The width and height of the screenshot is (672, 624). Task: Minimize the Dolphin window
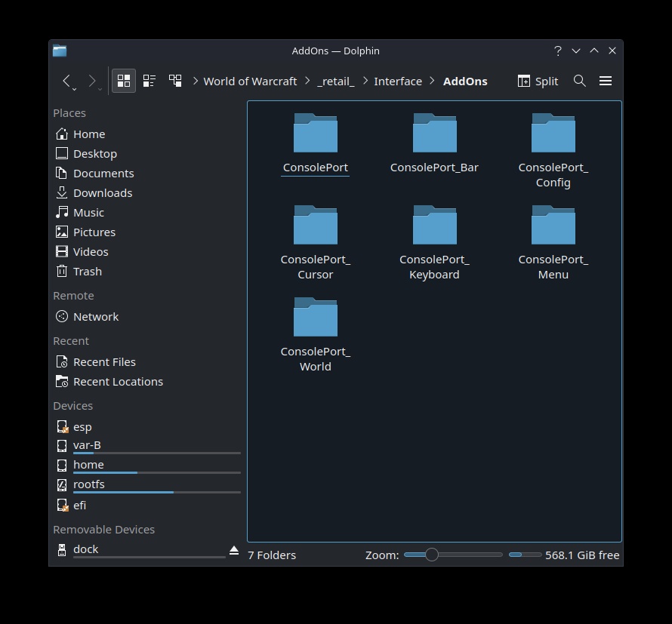pyautogui.click(x=576, y=51)
